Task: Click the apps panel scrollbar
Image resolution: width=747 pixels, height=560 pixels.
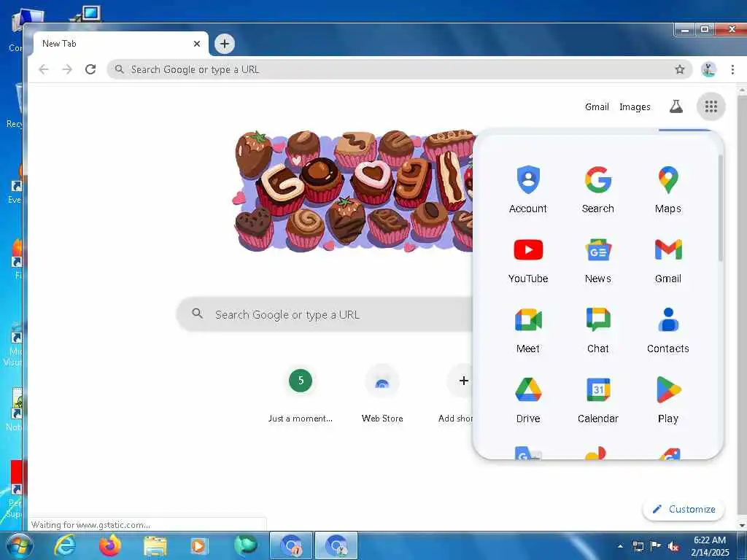Action: click(721, 208)
